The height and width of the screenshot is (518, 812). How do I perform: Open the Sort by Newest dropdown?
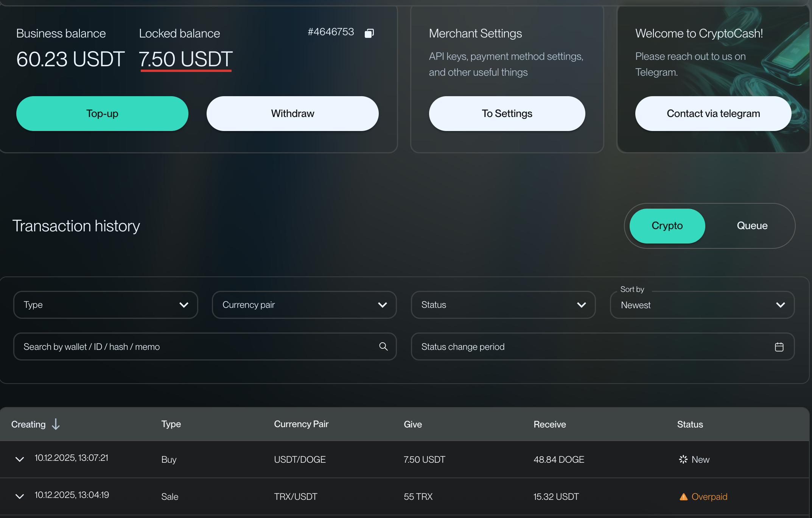coord(702,305)
